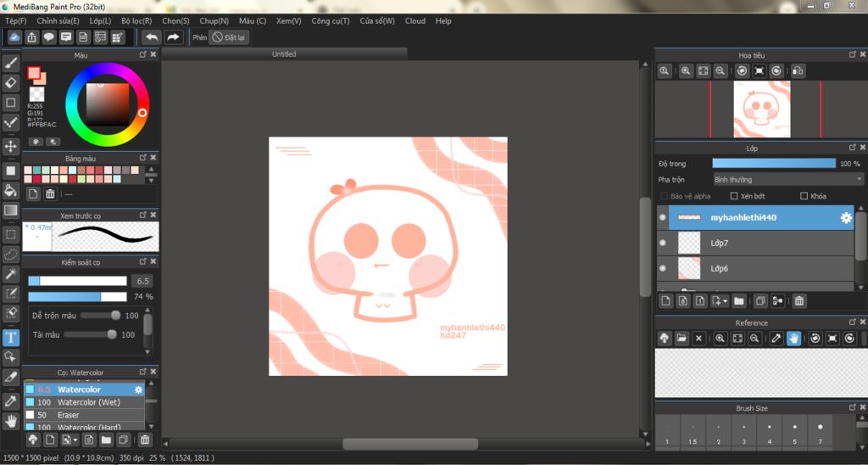The height and width of the screenshot is (465, 868).
Task: Click the foreground pink color swatch
Action: click(x=34, y=73)
